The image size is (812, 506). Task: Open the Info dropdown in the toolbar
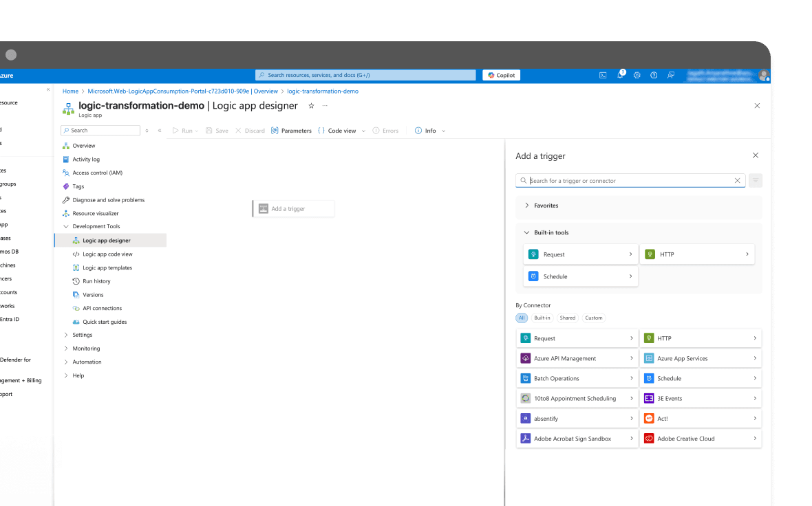tap(429, 130)
